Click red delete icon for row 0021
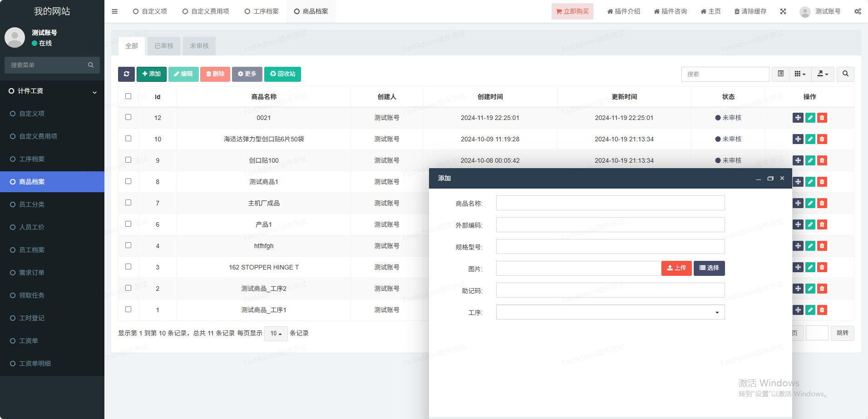This screenshot has width=868, height=419. 822,118
